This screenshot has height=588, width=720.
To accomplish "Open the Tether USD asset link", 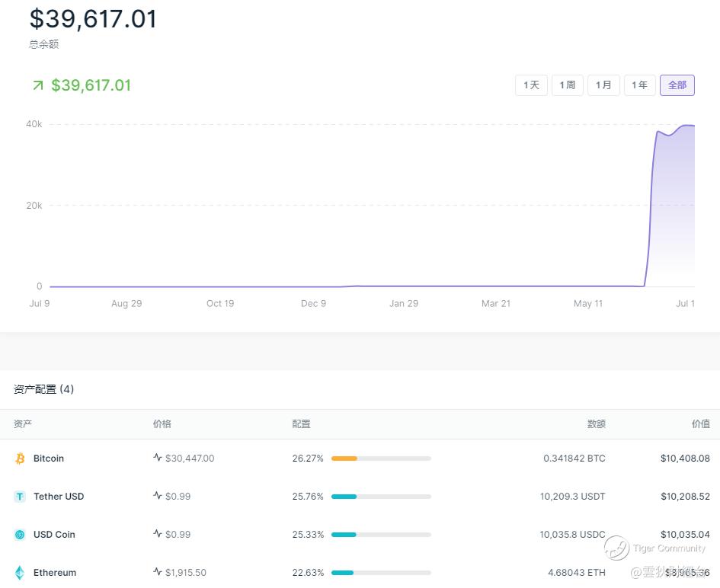I will 59,496.
